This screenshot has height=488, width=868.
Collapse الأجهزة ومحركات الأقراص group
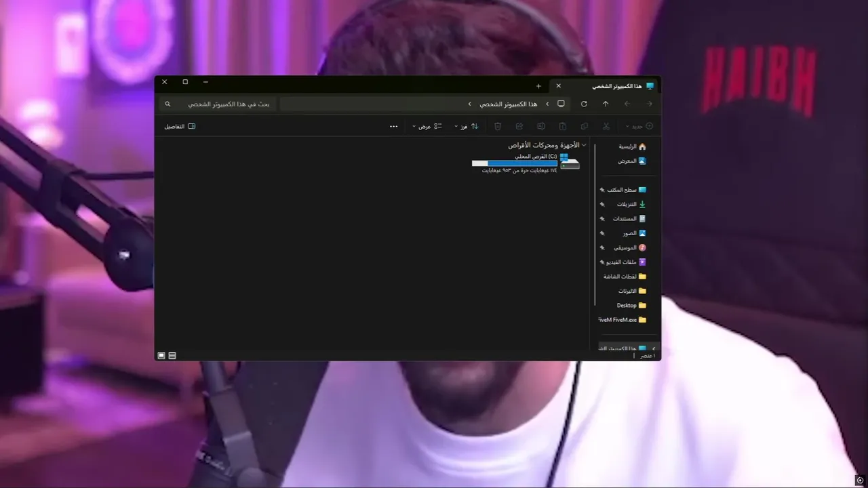[585, 145]
